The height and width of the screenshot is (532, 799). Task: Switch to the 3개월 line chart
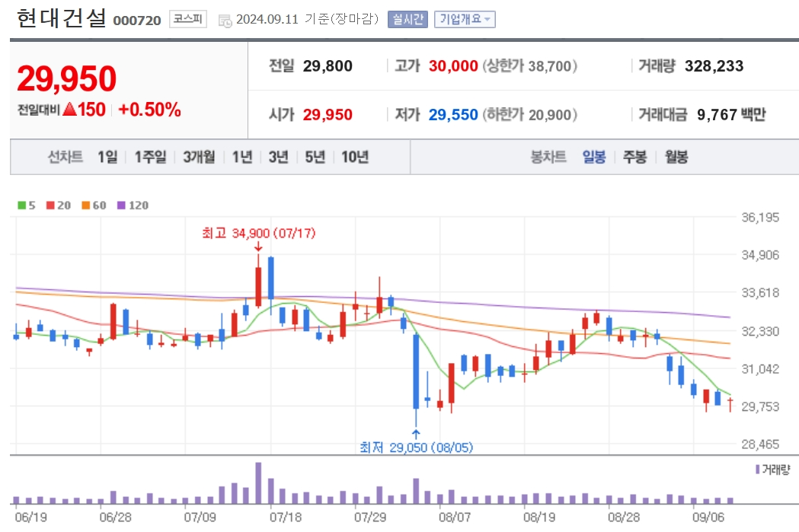pos(199,157)
